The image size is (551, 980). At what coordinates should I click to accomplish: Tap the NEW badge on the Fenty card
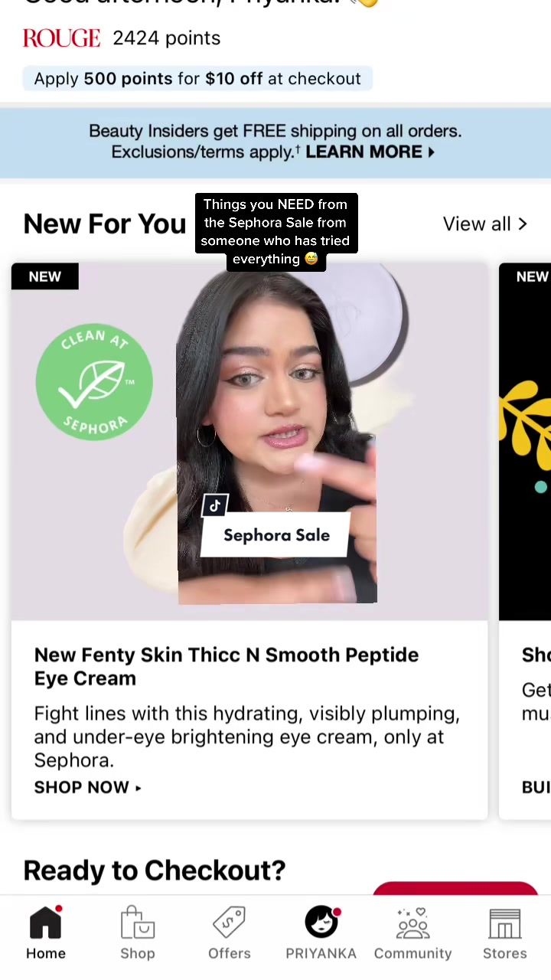coord(44,276)
